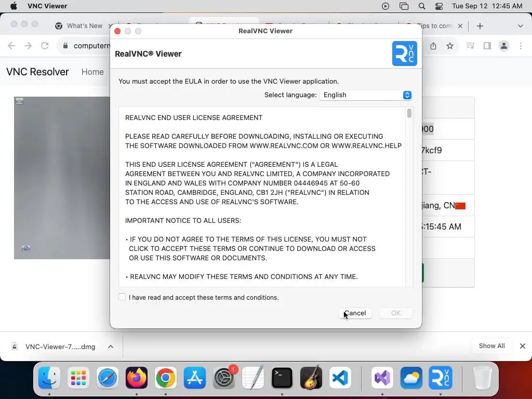Open Terminal from the Dock
This screenshot has height=399, width=532.
pyautogui.click(x=282, y=377)
